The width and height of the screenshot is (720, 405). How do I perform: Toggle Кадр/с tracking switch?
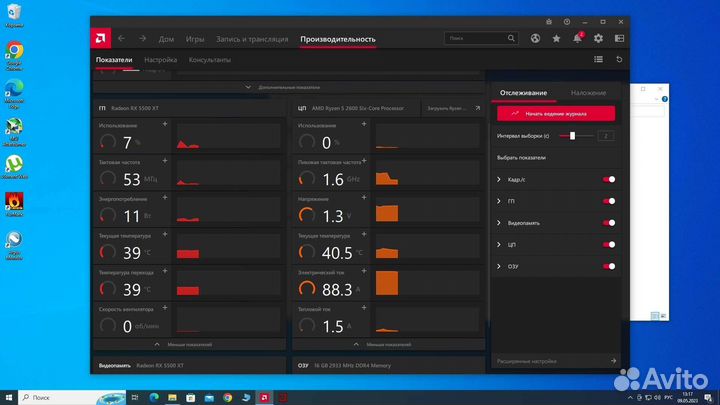[609, 180]
